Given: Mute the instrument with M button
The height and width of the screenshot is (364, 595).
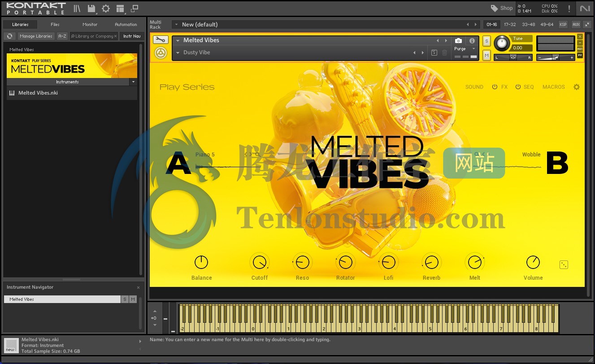Looking at the screenshot, I should 486,55.
